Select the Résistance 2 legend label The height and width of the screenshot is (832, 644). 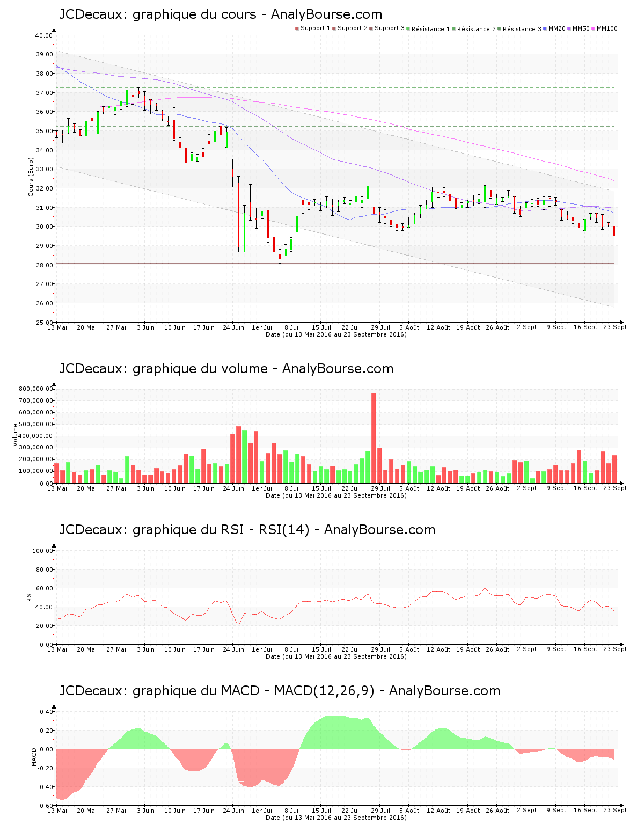click(x=477, y=29)
